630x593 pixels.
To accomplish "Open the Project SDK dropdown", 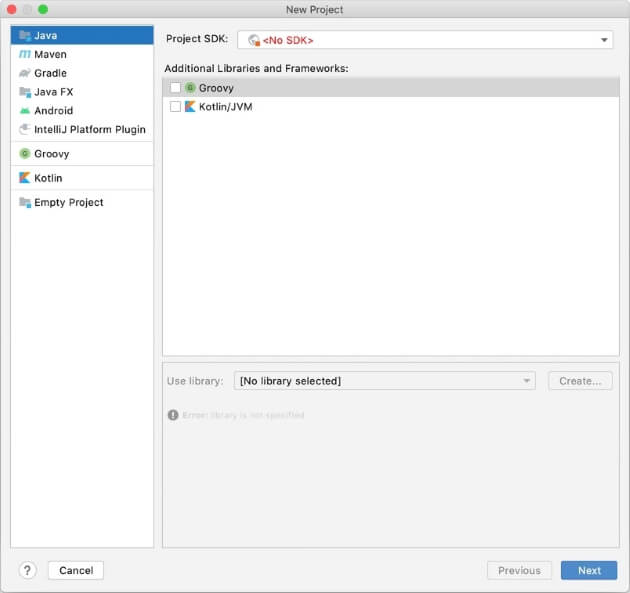I will coord(424,40).
